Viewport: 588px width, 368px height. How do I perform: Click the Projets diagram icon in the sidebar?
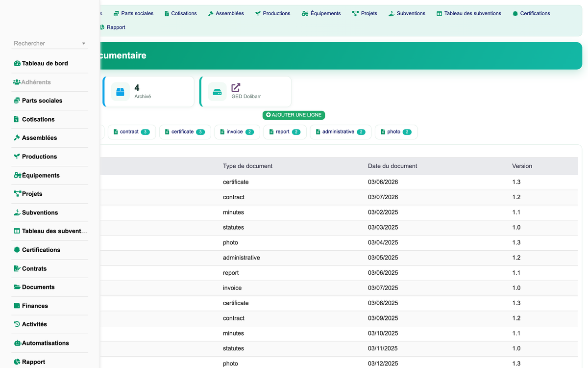(17, 194)
